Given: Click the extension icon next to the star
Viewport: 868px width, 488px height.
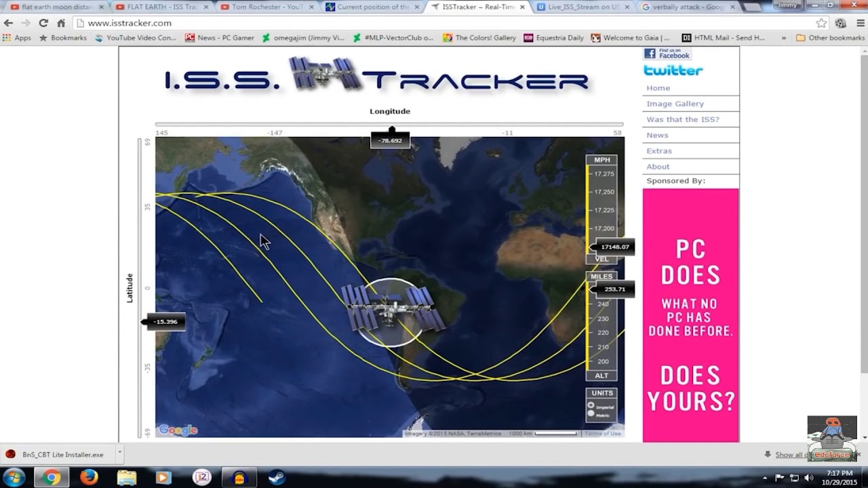Looking at the screenshot, I should click(x=840, y=23).
